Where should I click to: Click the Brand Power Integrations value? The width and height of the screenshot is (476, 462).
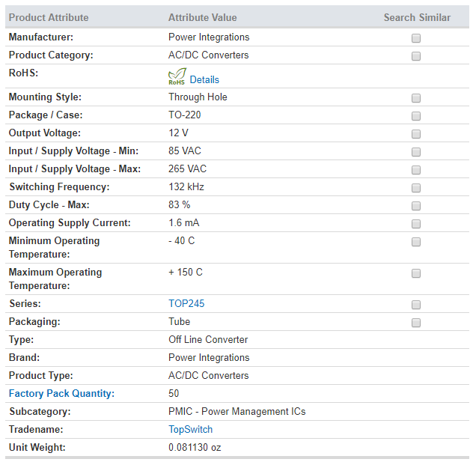coord(209,357)
